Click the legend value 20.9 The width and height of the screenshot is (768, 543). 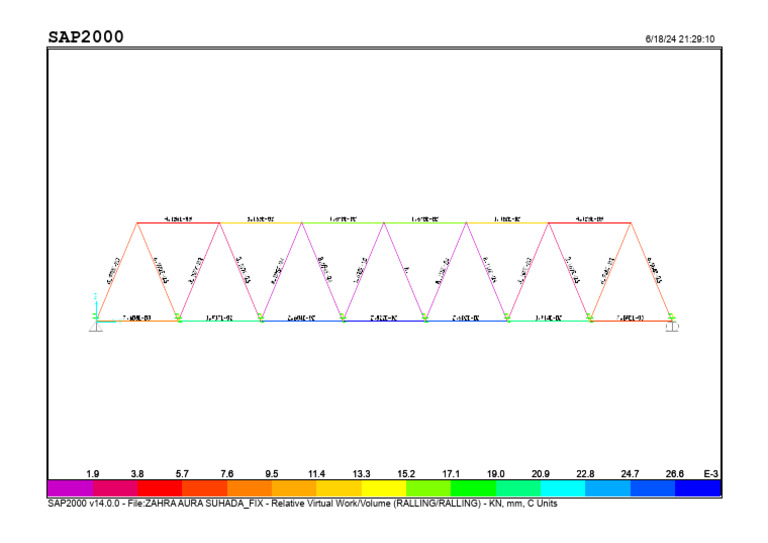point(541,473)
